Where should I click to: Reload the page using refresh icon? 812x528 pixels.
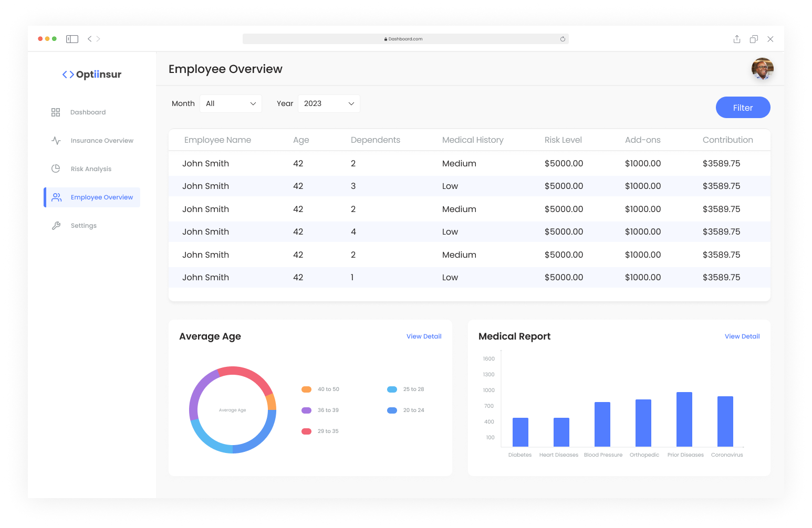(563, 39)
